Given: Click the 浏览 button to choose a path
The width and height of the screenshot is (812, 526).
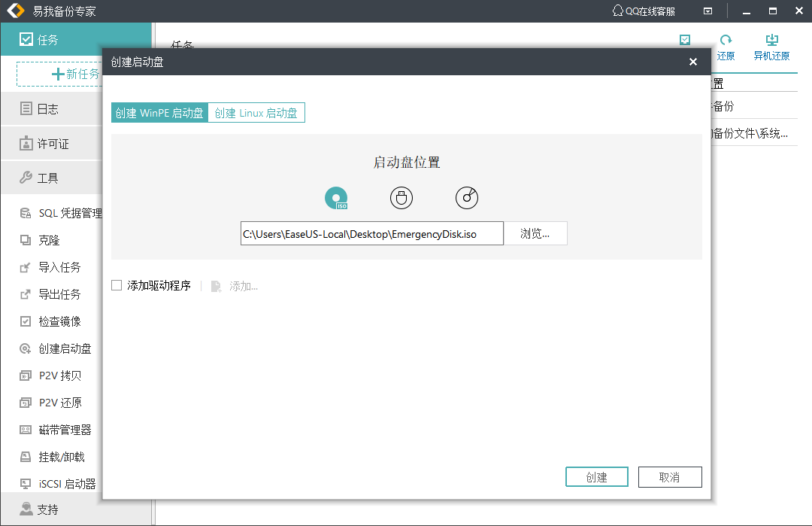Looking at the screenshot, I should coord(535,233).
